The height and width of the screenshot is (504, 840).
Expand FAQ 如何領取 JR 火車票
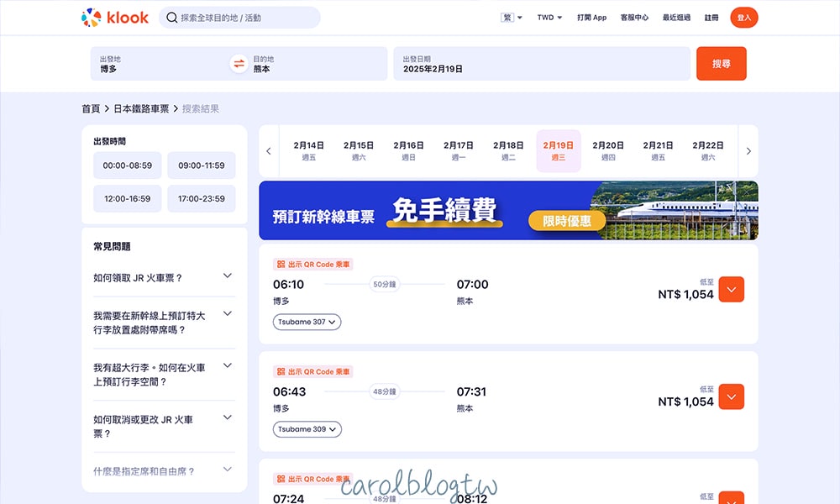(x=164, y=277)
